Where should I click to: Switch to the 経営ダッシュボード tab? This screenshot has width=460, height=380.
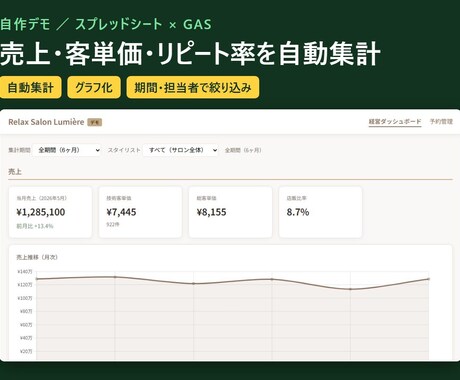point(395,122)
